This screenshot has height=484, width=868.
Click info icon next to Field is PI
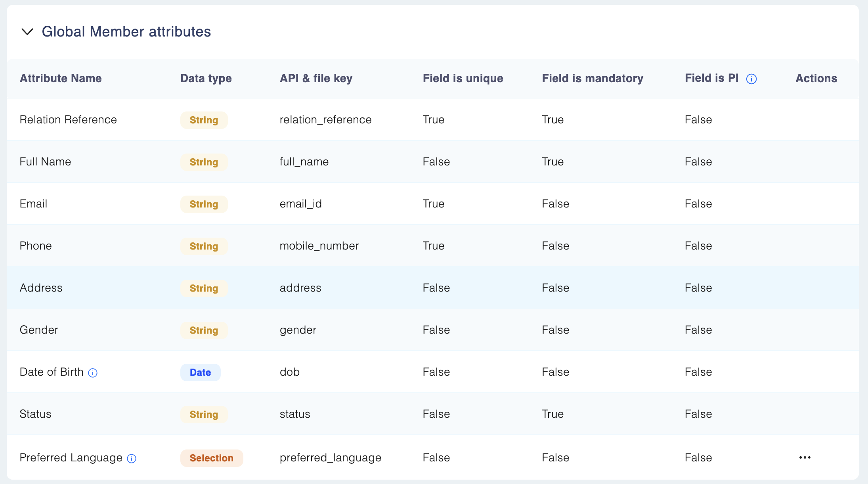pos(751,79)
